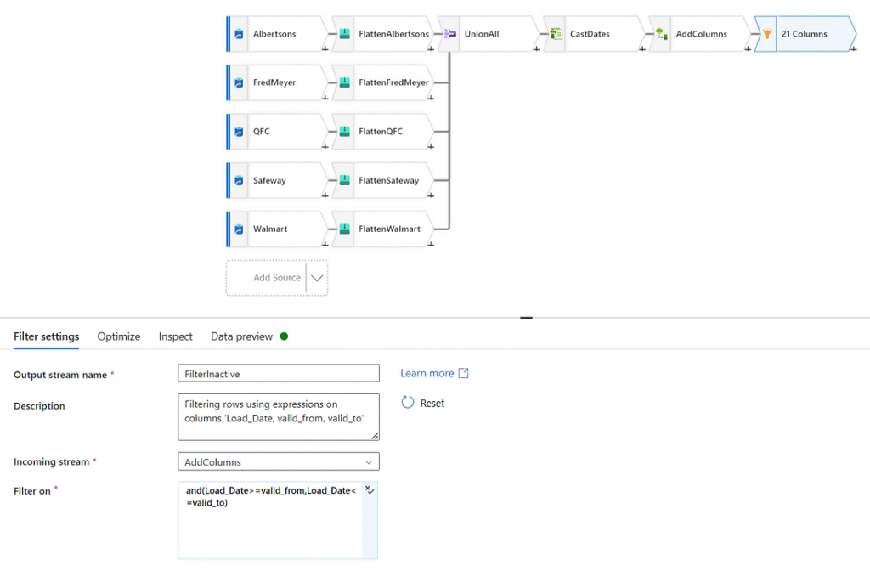This screenshot has width=870, height=588.
Task: Add transformation after Safeway with plus
Action: 325,195
